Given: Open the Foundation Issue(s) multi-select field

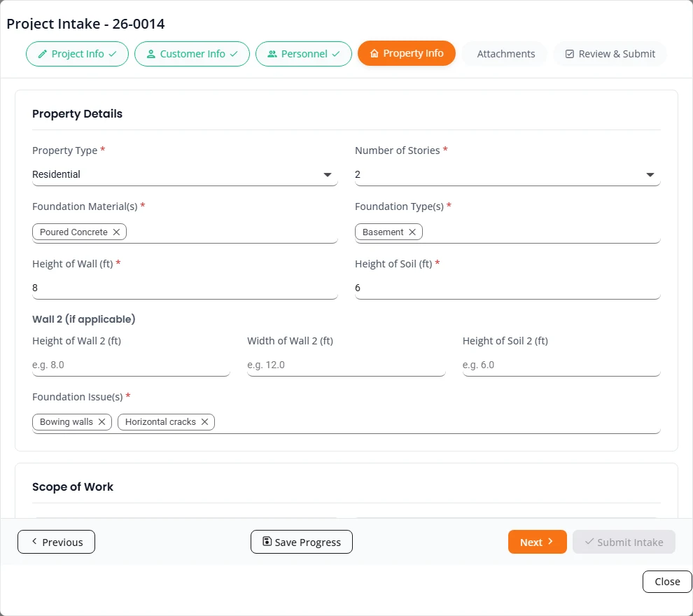Looking at the screenshot, I should [346, 422].
